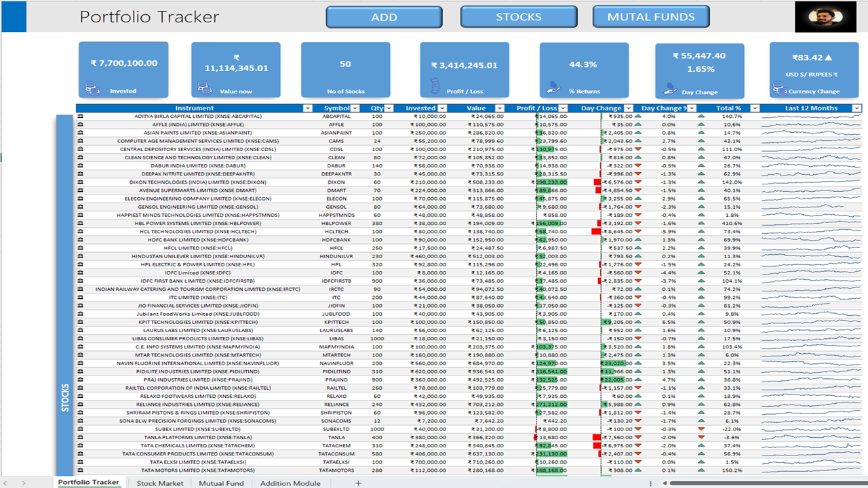
Task: Click the up triangle on Currency Change card
Action: tap(828, 58)
